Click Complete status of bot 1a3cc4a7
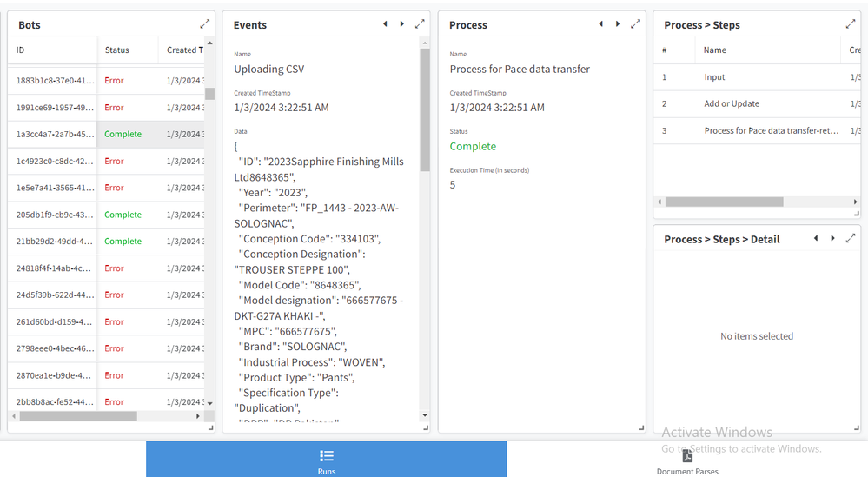Viewport: 868px width, 477px height. click(x=123, y=135)
